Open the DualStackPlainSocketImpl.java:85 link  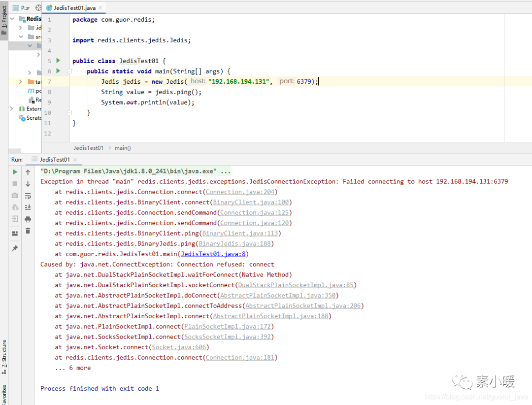click(x=296, y=285)
